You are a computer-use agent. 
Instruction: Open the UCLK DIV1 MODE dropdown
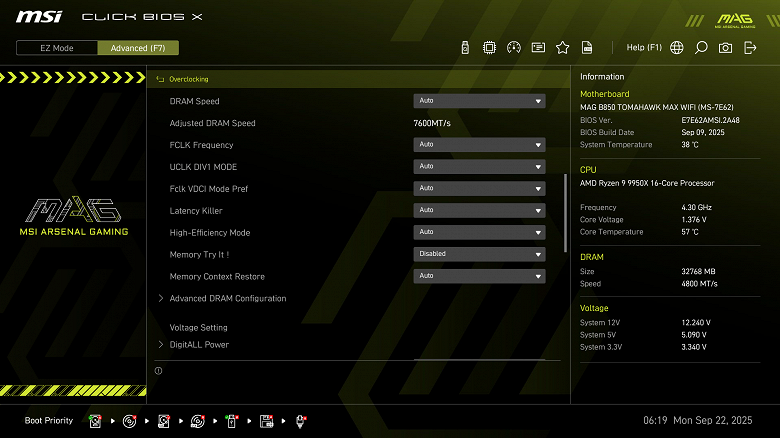coord(479,167)
